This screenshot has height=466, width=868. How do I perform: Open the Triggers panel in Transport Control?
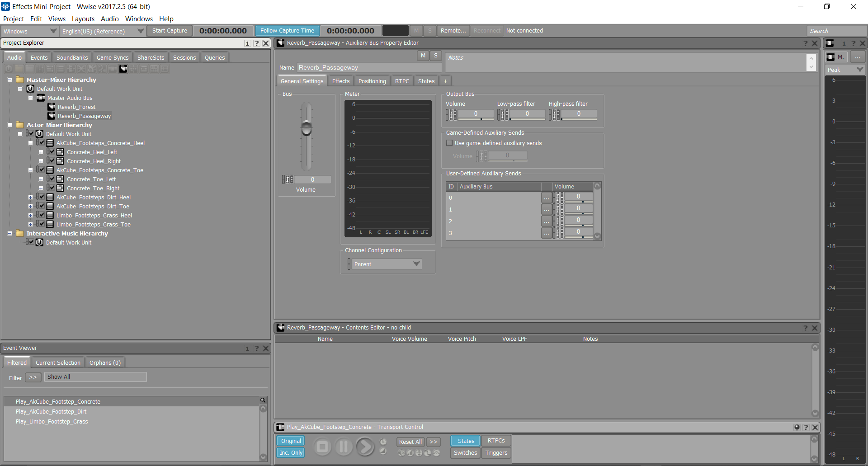[496, 453]
